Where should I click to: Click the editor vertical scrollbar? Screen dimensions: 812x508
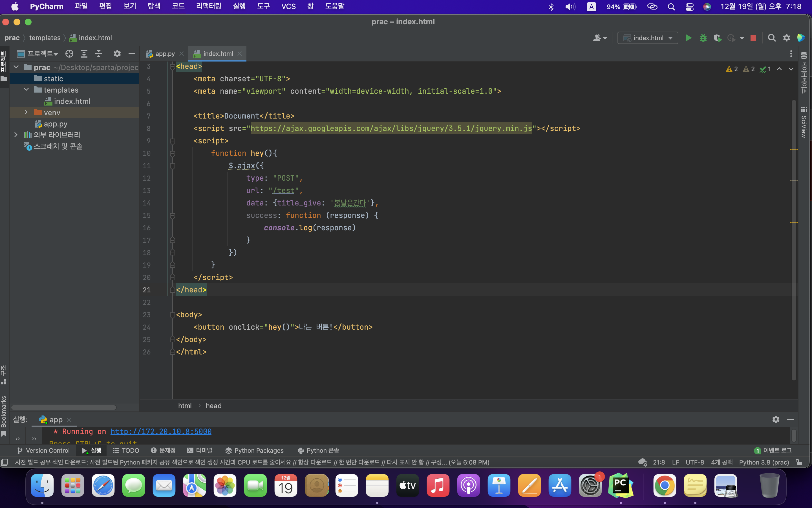tap(794, 240)
